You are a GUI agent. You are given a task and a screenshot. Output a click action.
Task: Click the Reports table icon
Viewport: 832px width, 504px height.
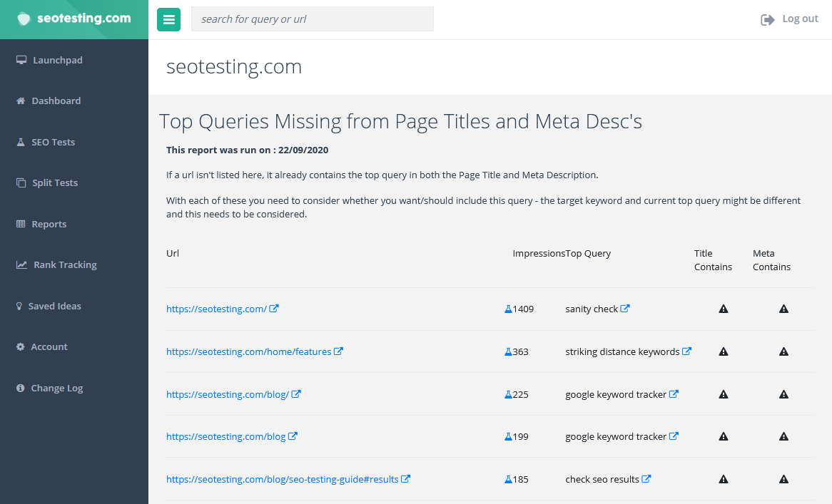coord(21,224)
